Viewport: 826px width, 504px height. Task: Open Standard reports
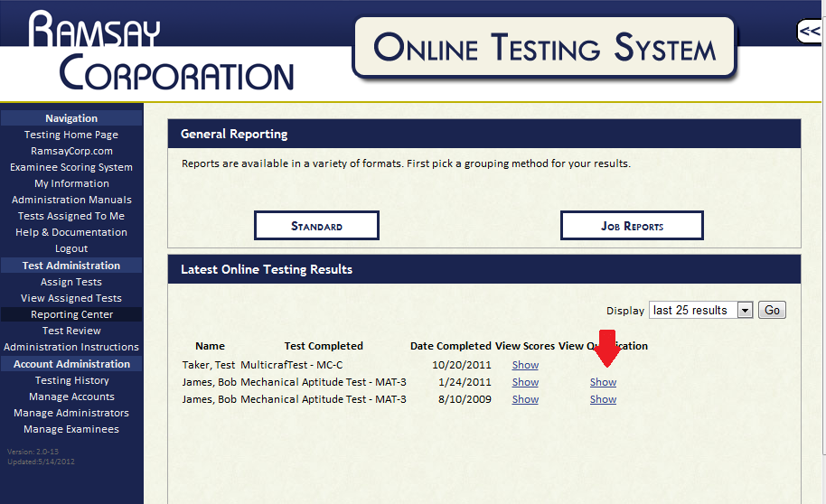pyautogui.click(x=316, y=226)
